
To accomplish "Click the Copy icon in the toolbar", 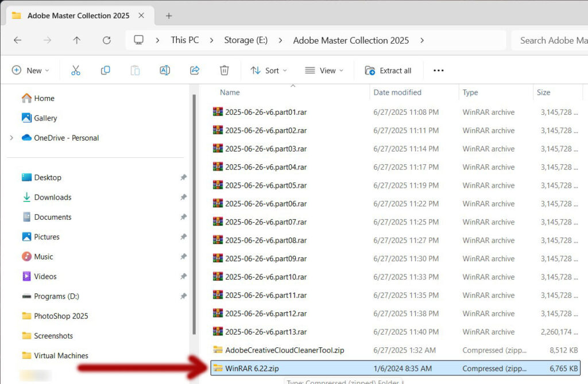I will pyautogui.click(x=106, y=70).
